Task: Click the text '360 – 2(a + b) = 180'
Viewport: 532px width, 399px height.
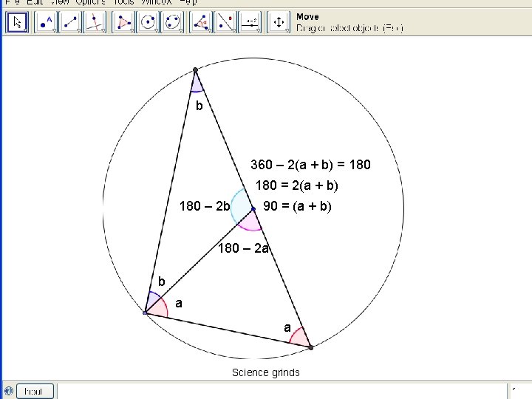Action: click(x=310, y=165)
